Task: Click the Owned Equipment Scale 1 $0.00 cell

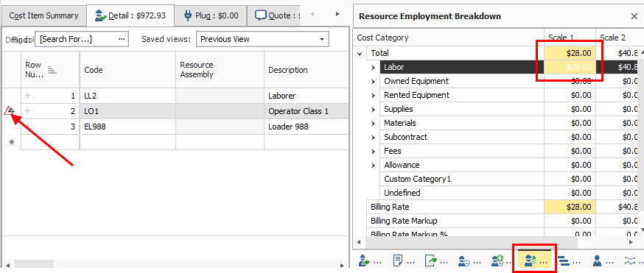Action: [570, 81]
